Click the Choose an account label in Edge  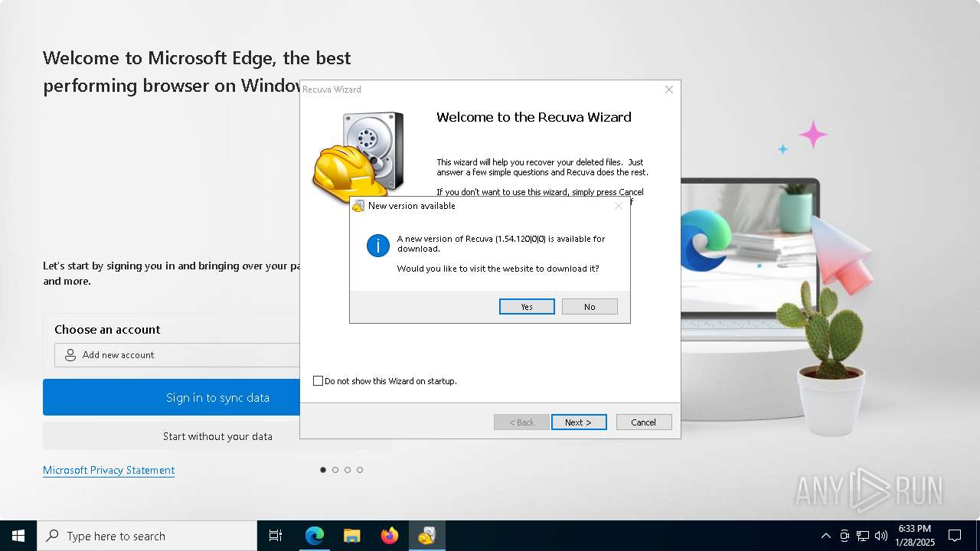(107, 329)
